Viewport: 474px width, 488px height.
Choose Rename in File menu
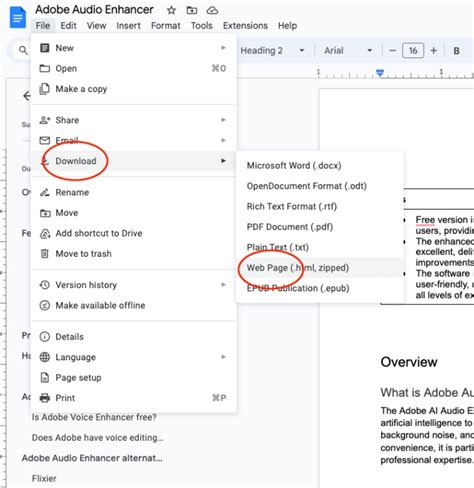coord(134,192)
